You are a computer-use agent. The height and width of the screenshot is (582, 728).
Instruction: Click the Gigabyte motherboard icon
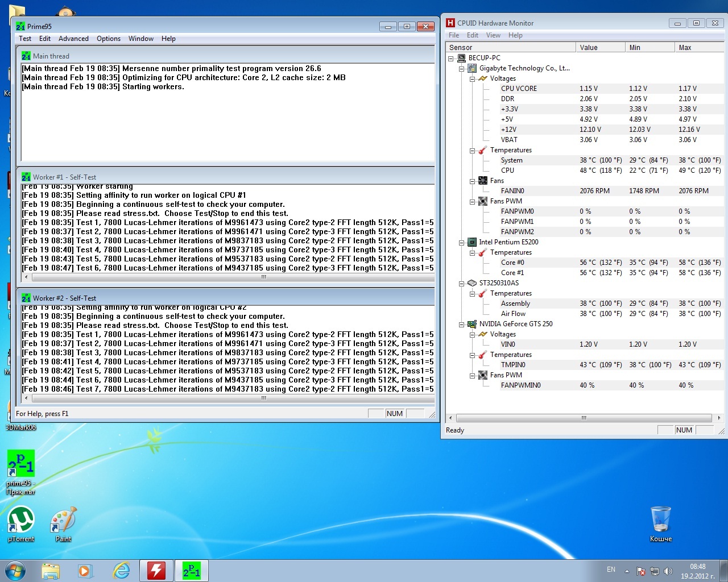coord(472,68)
